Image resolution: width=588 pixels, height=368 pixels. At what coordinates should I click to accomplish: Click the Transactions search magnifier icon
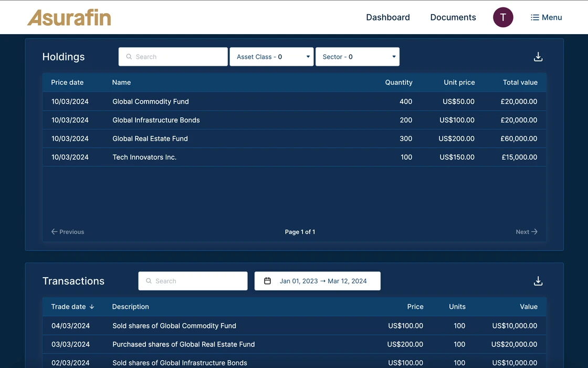coord(149,281)
